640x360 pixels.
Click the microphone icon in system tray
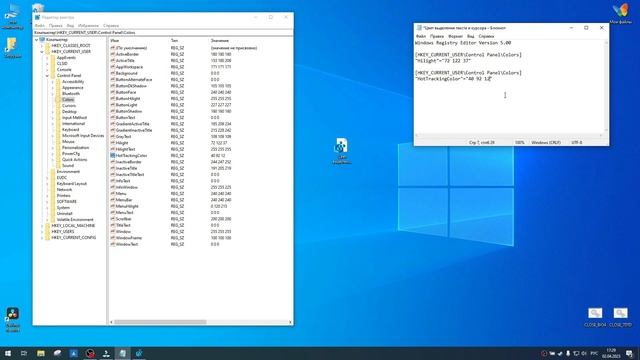tap(568, 353)
